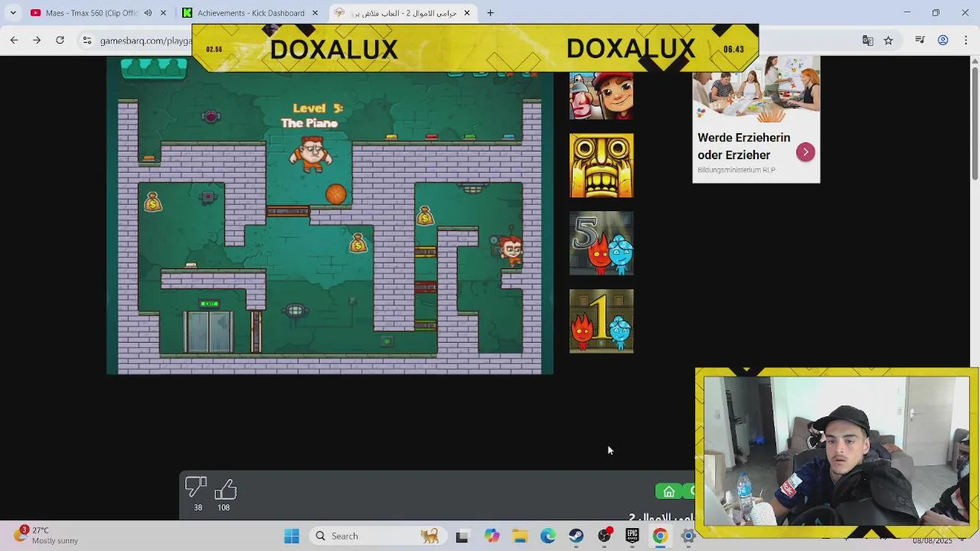Switch to the Maes - Tmax 560 tab
Image resolution: width=980 pixels, height=551 pixels.
tap(92, 13)
